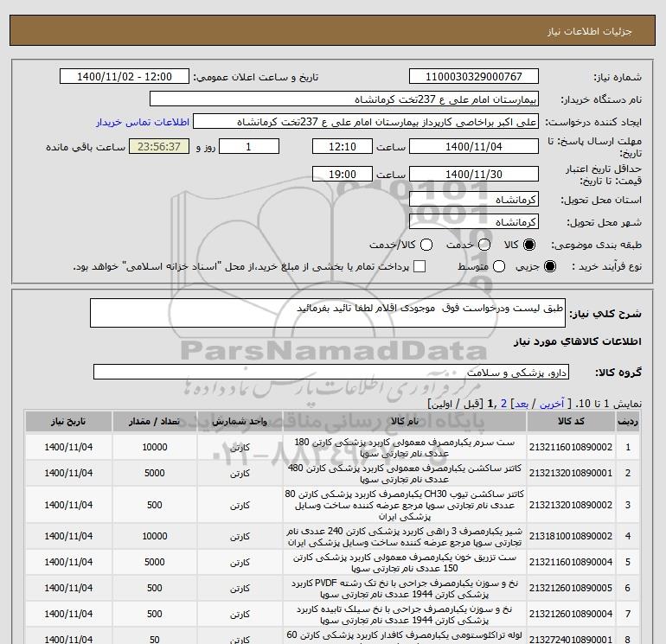Click the public announcement date field 1400/11/02 - 12:00
The image size is (666, 644).
[x=125, y=76]
